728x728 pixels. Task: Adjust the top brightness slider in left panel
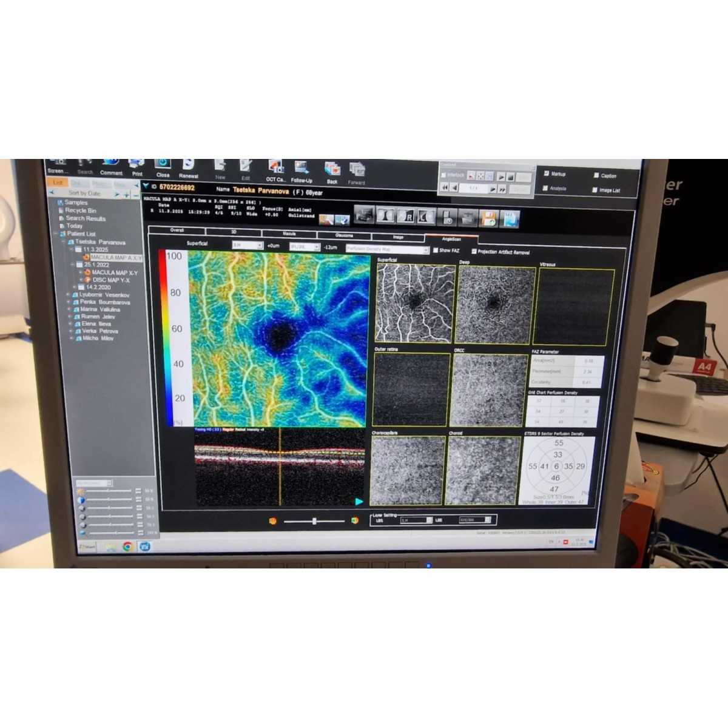109,490
